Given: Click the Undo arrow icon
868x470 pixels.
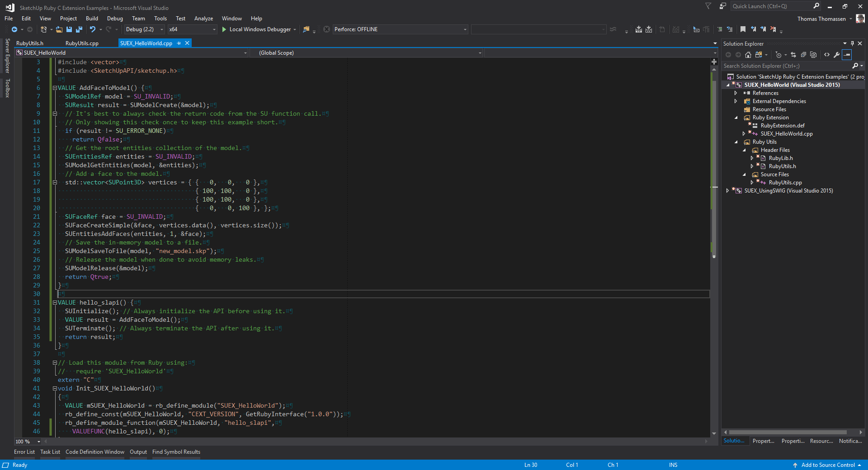Looking at the screenshot, I should coord(92,29).
